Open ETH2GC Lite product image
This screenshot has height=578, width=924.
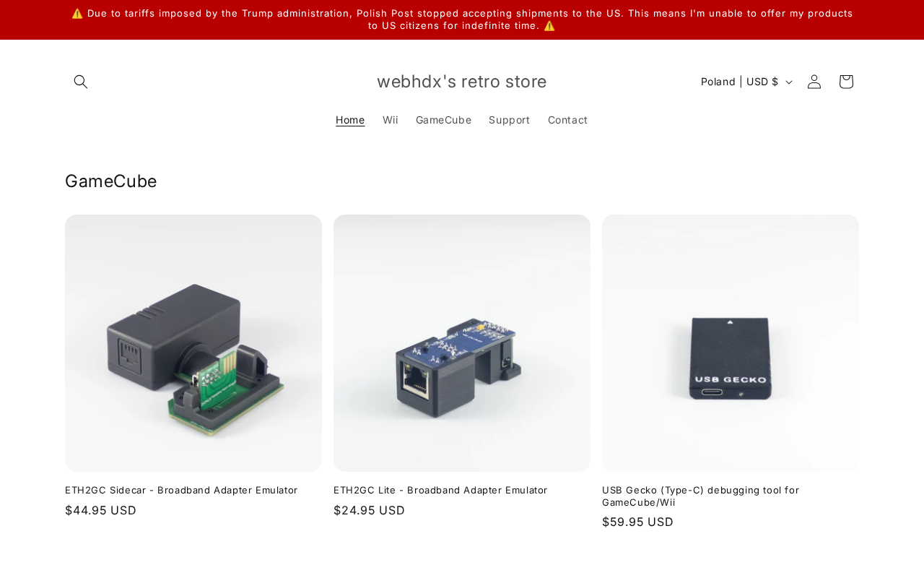[x=462, y=343]
